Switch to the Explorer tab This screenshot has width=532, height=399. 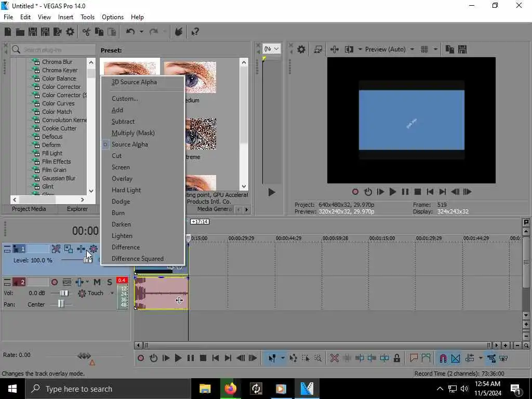[x=77, y=209]
